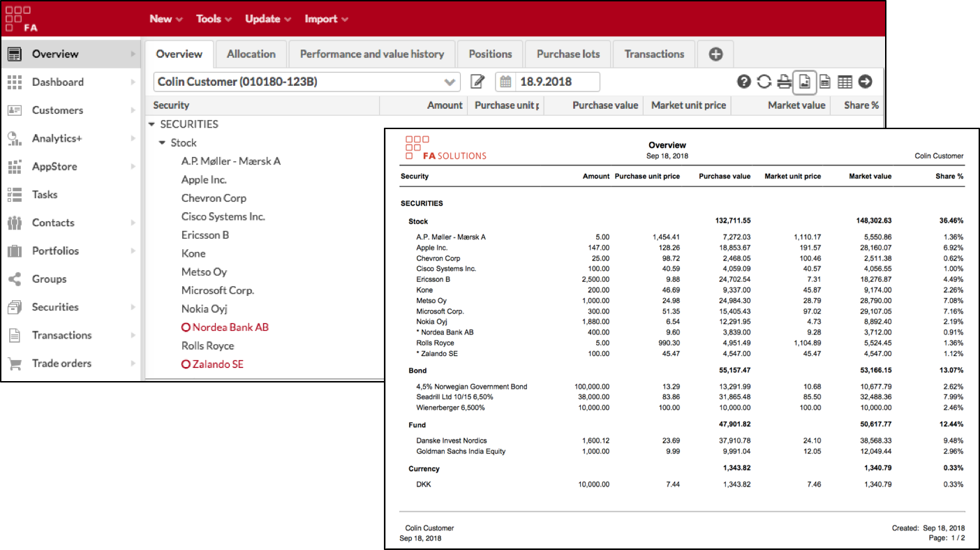Open the New menu dropdown
980x550 pixels.
click(166, 19)
